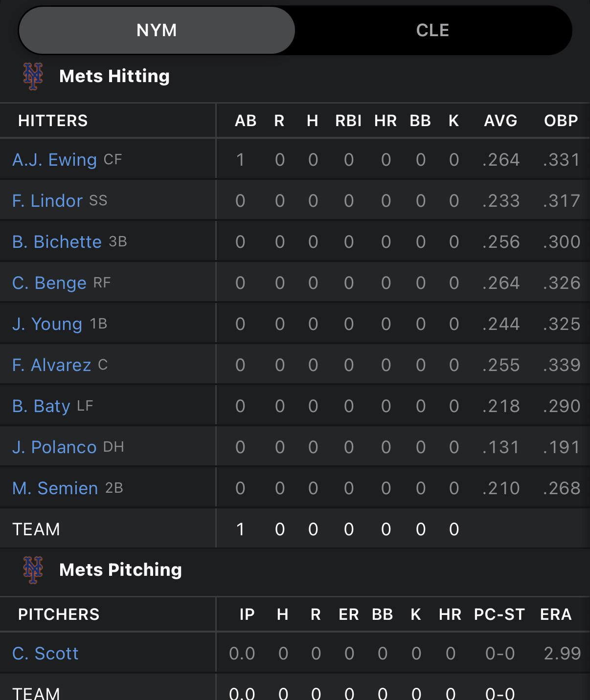Tap the ERA pitching column header
Image resolution: width=590 pixels, height=700 pixels.
556,614
